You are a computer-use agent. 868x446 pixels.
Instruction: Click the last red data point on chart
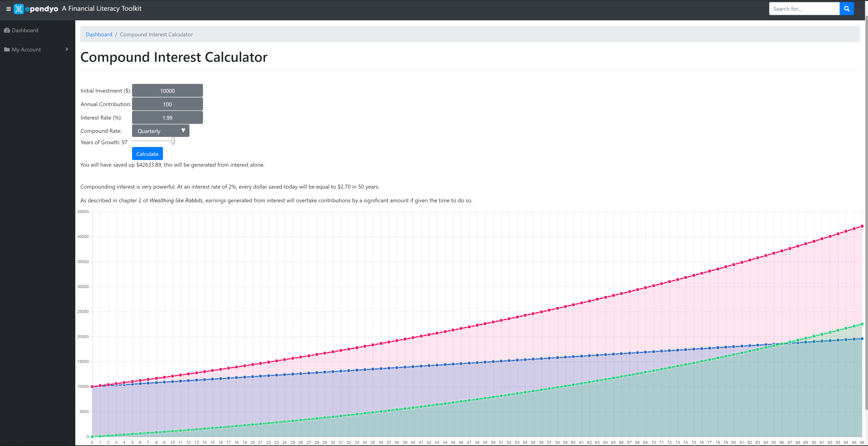[862, 226]
